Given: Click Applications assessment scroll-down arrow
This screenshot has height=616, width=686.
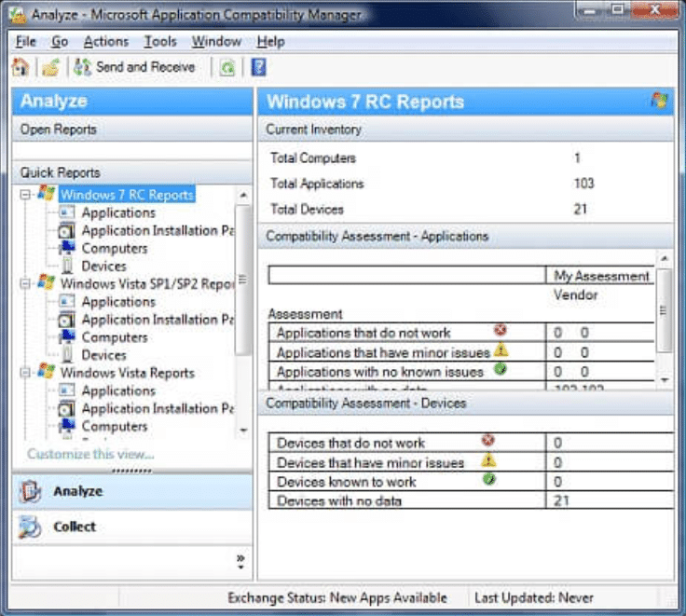Looking at the screenshot, I should pos(665,380).
